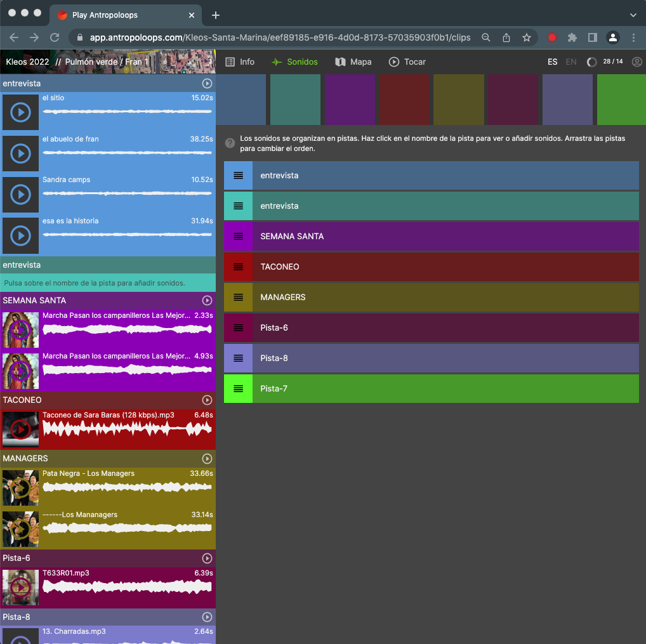646x644 pixels.
Task: Bookmark this page with star icon
Action: 527,37
